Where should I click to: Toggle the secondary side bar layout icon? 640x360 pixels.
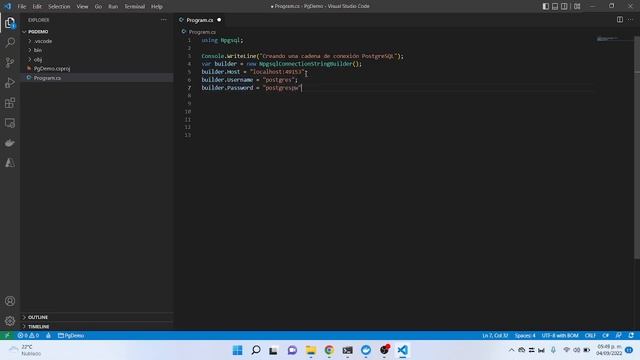tap(564, 6)
